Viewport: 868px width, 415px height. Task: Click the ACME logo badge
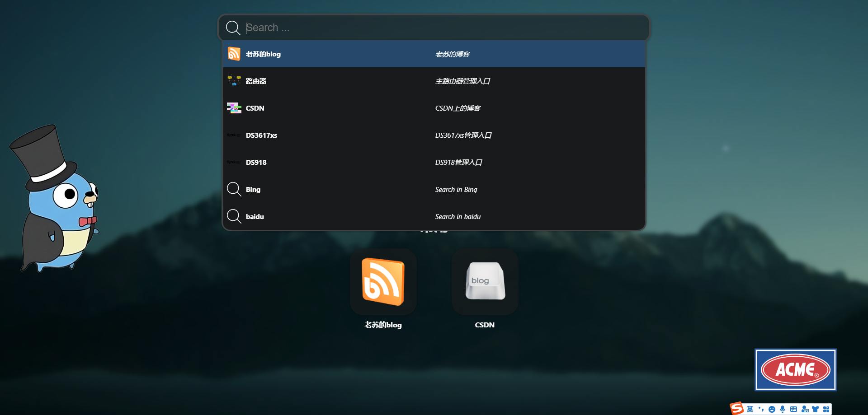tap(795, 369)
